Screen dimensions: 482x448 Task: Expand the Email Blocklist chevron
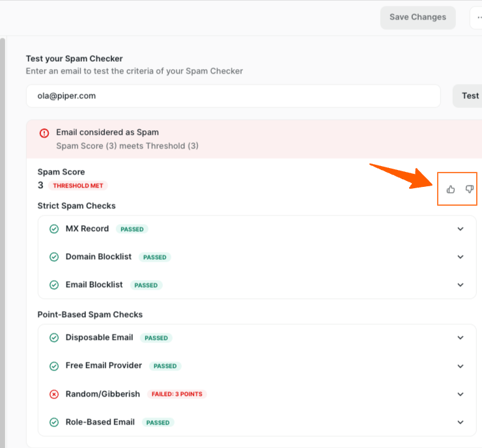pos(461,285)
